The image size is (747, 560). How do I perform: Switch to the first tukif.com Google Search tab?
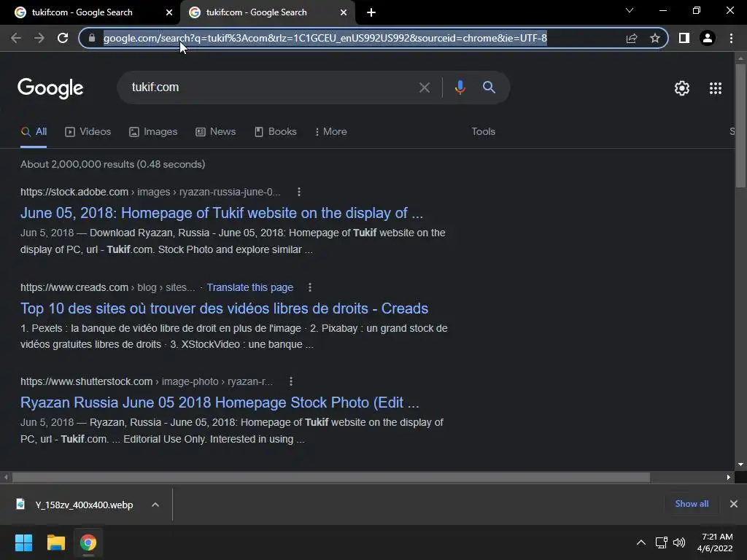click(x=90, y=12)
